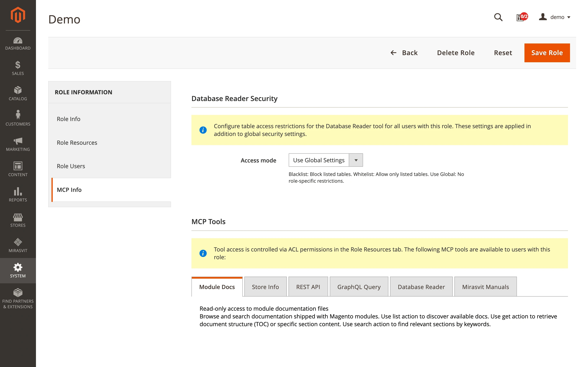
Task: Switch to the GraphQL Query tab
Action: (359, 287)
